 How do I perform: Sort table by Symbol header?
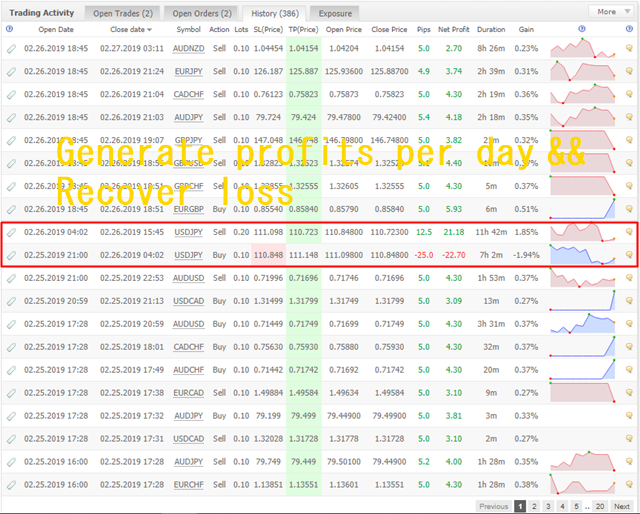click(x=188, y=29)
